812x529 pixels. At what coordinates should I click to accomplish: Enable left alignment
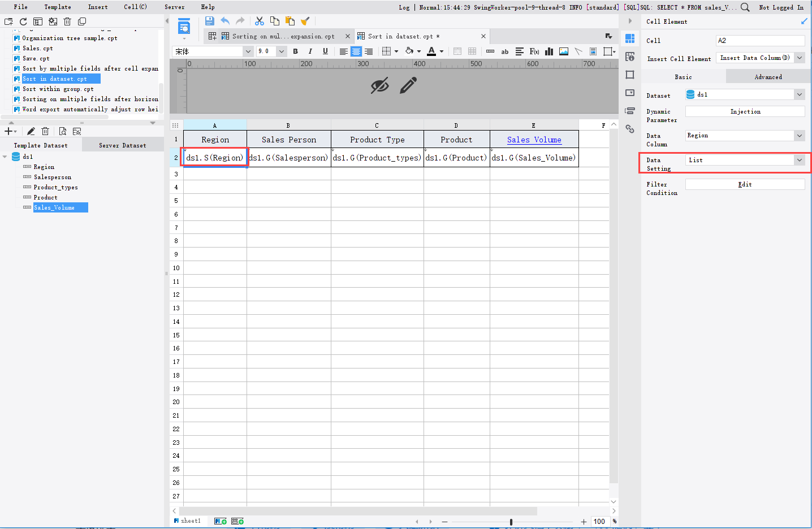click(343, 51)
